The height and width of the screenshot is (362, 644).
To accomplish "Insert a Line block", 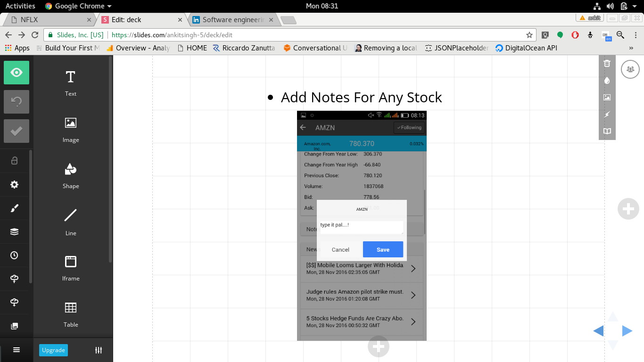I will 71,222.
